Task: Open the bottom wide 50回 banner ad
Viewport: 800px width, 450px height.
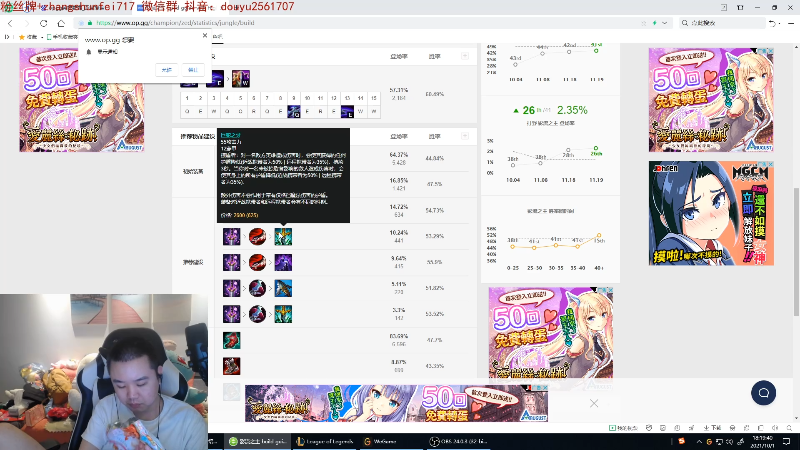Action: click(x=396, y=403)
